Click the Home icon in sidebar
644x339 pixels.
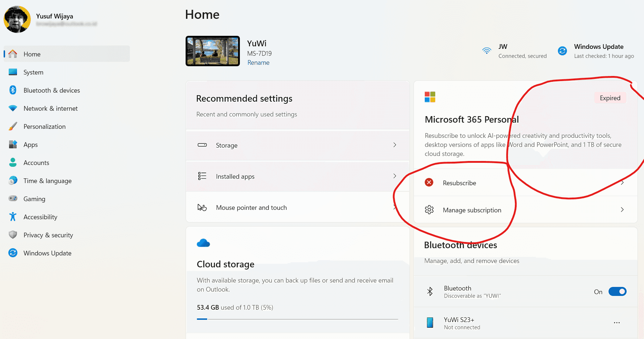tap(13, 54)
